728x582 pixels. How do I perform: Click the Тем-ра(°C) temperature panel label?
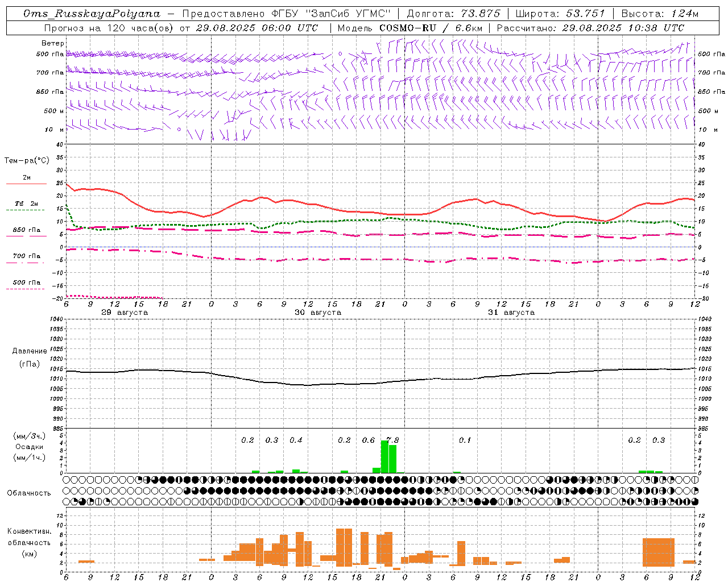27,161
